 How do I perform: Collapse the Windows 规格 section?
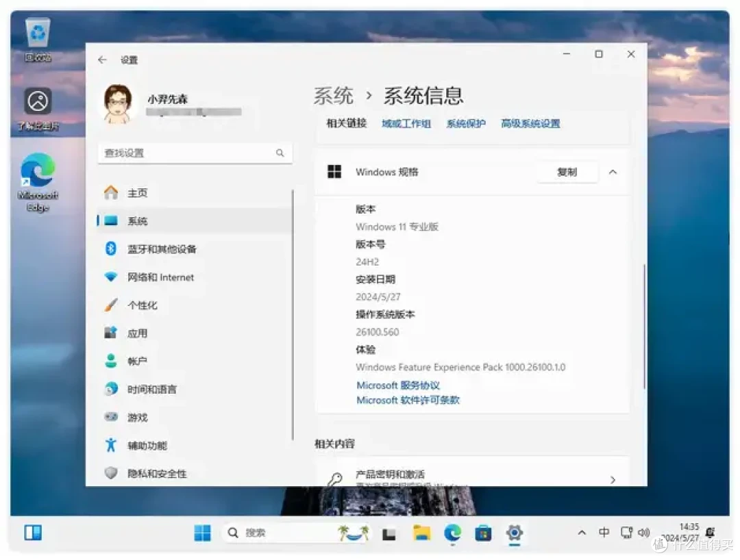point(613,172)
